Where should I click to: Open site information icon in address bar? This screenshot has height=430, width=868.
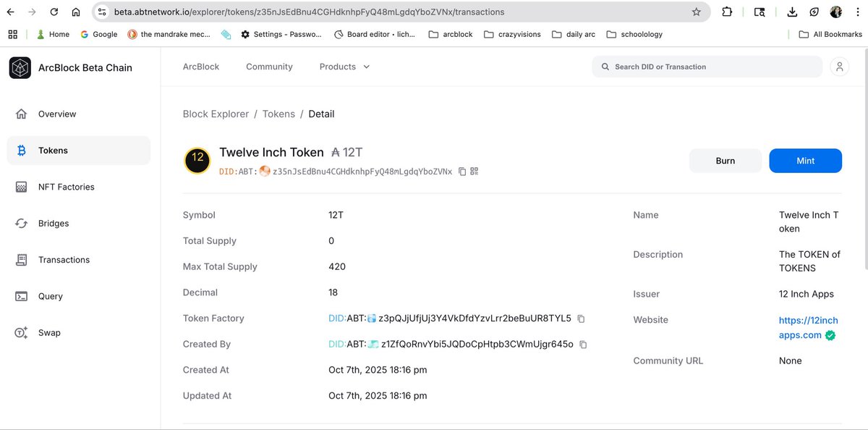pos(102,12)
